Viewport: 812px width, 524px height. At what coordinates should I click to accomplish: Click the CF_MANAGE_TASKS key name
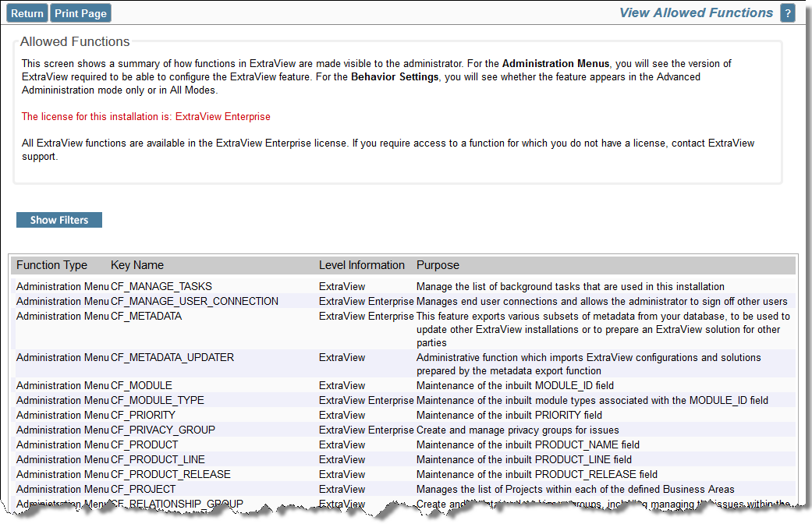[161, 286]
